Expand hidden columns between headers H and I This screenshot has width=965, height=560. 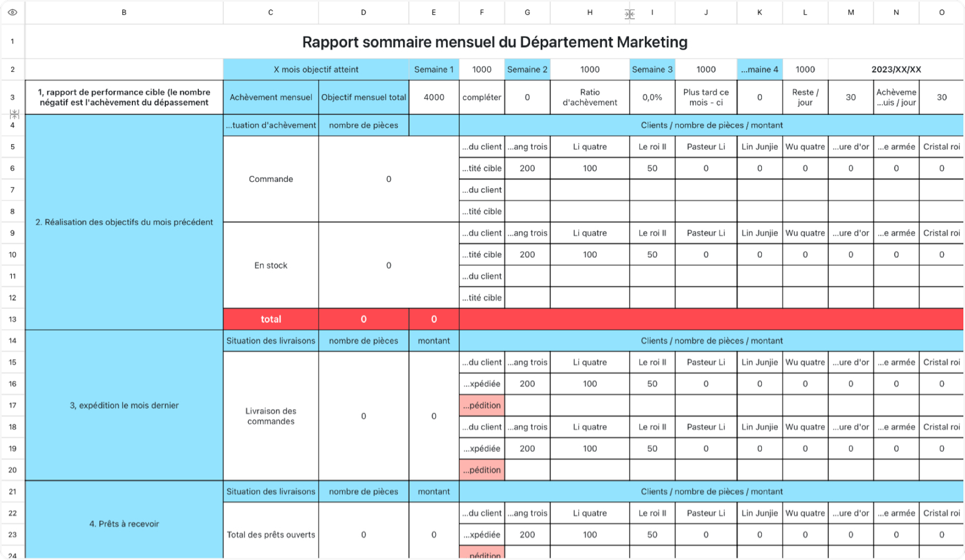pos(630,14)
